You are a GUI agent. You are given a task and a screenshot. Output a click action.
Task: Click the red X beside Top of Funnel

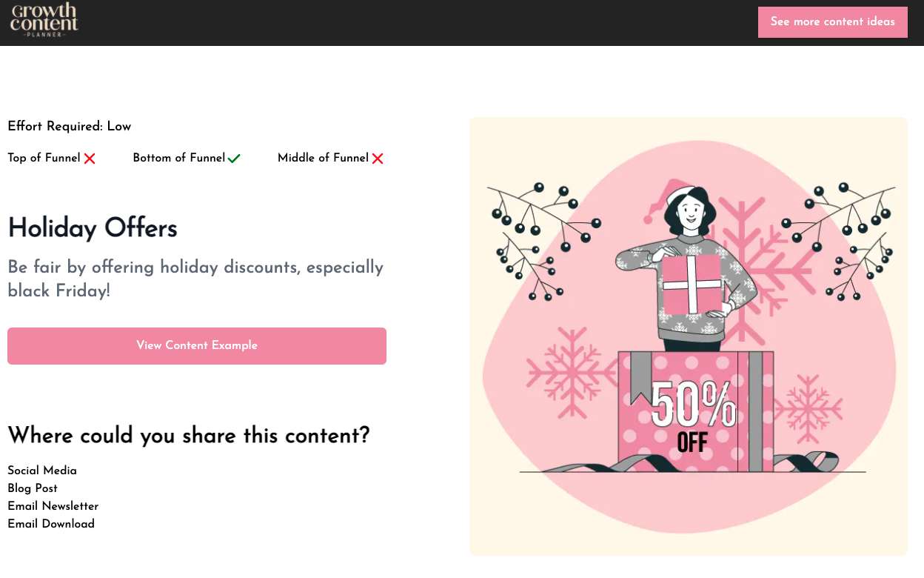[x=90, y=158]
